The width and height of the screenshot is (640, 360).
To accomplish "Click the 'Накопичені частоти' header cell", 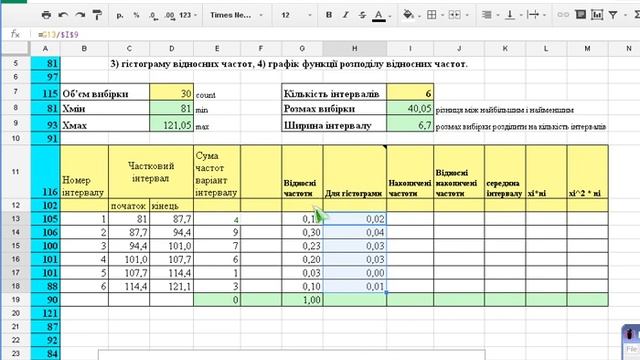I will [x=410, y=172].
